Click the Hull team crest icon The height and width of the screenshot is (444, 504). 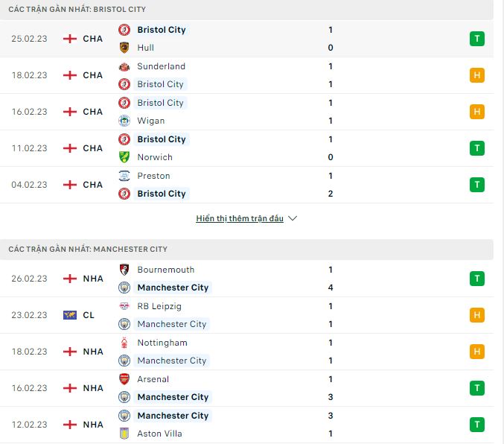pos(124,48)
